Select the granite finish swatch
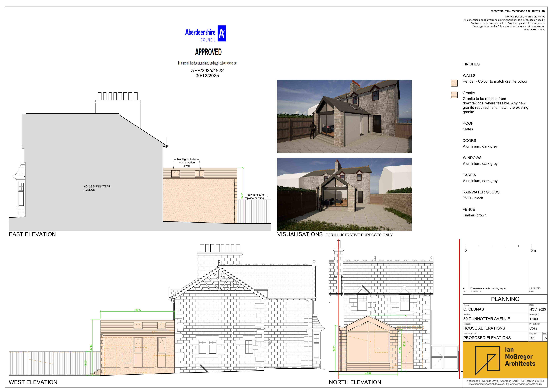This screenshot has height=392, width=555. pyautogui.click(x=454, y=95)
